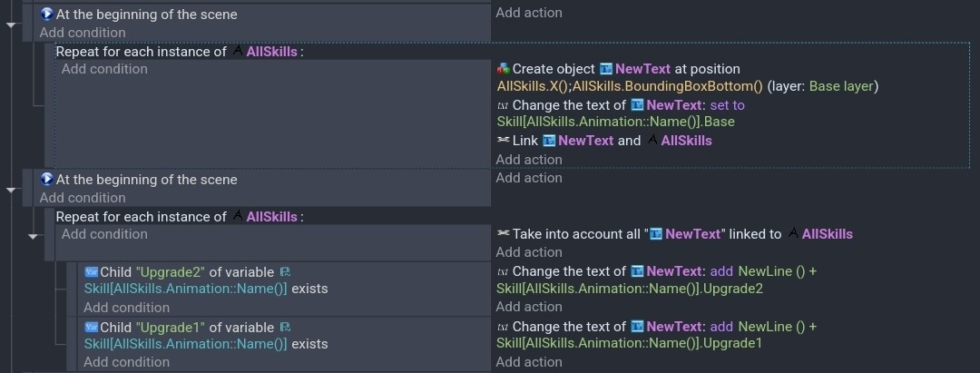Edit the Skill[AllSkills.Animation::Name()].Base text expression
Image resolution: width=980 pixels, height=373 pixels.
[615, 122]
